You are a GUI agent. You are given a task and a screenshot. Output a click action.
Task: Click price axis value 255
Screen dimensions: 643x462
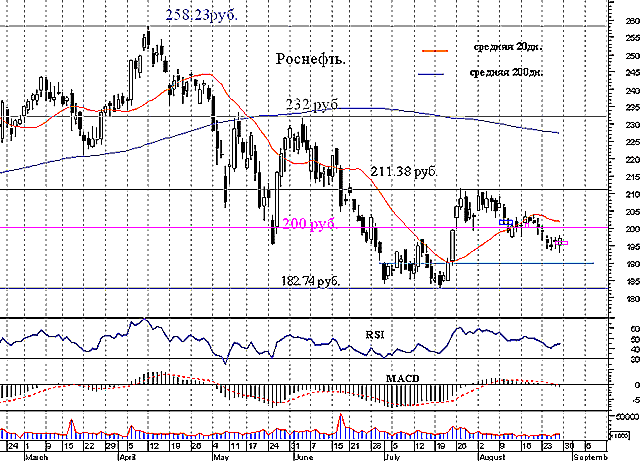click(633, 38)
